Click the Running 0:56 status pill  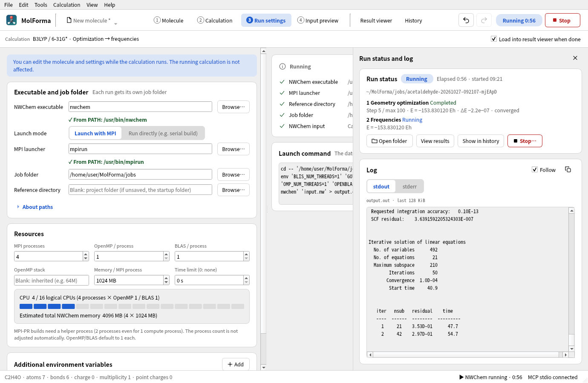tap(519, 20)
